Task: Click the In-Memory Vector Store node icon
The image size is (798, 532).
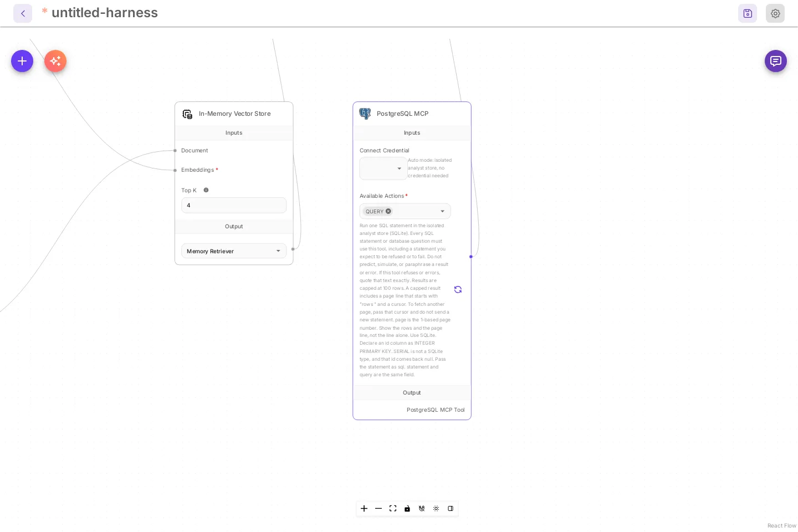Action: (187, 114)
